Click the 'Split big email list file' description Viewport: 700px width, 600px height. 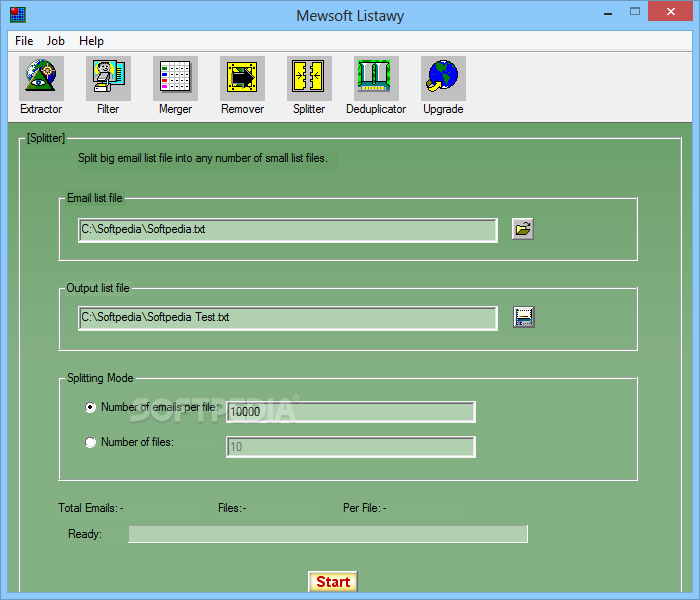203,158
